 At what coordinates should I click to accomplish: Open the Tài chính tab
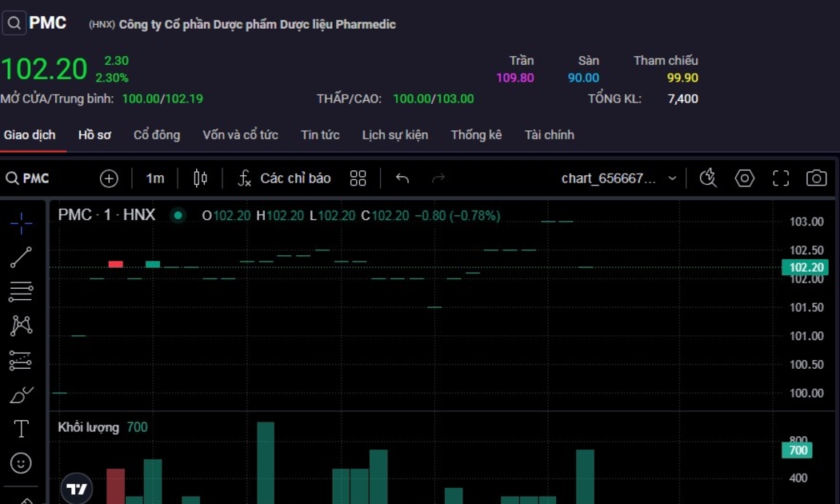[x=549, y=135]
